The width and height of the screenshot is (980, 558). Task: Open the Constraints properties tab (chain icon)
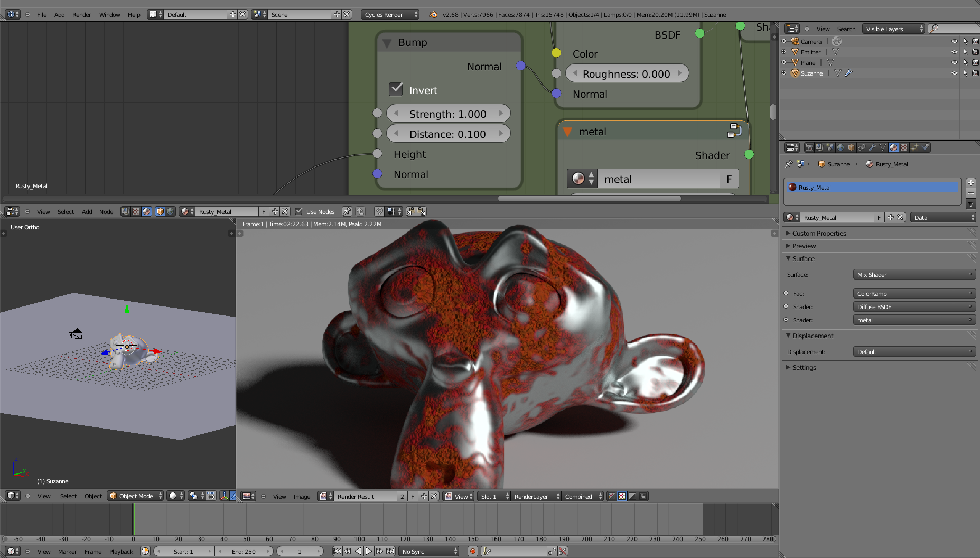point(862,147)
